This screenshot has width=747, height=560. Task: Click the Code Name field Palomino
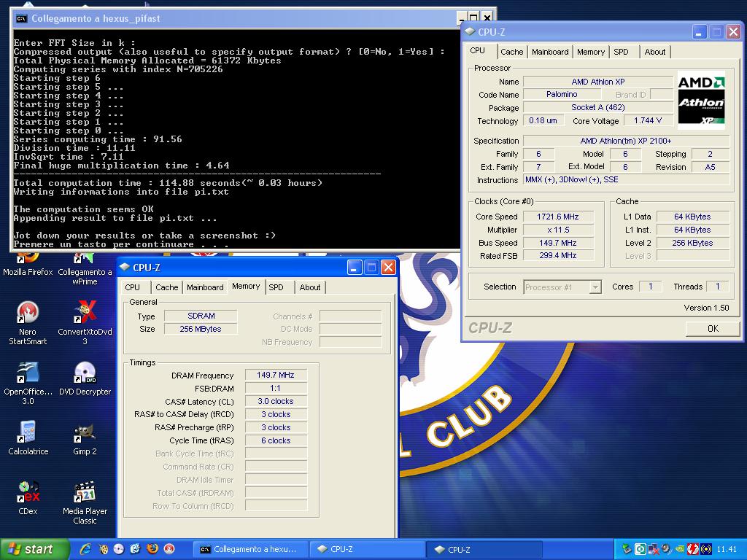coord(562,94)
